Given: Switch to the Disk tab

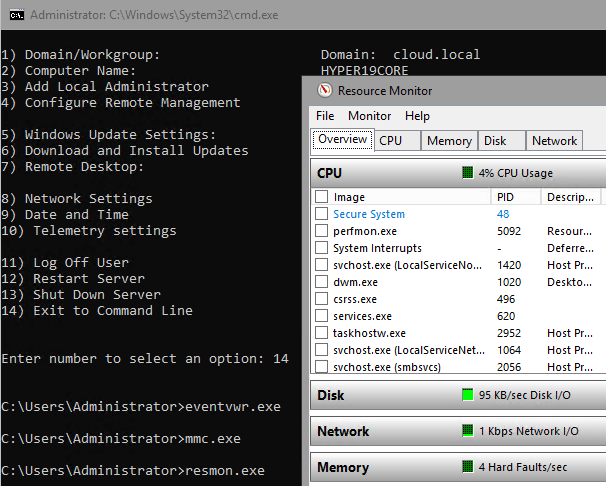Looking at the screenshot, I should click(502, 141).
